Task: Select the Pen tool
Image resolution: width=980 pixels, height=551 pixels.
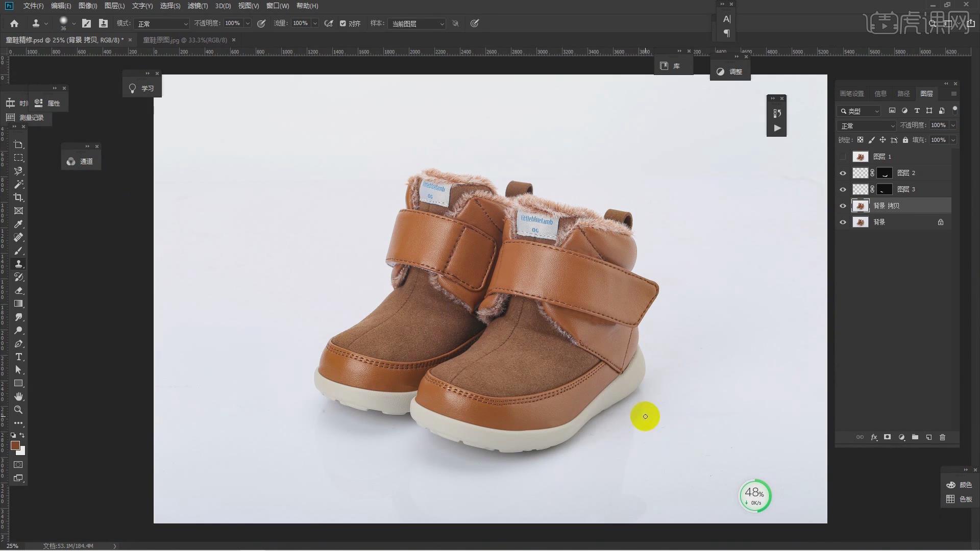Action: tap(19, 344)
